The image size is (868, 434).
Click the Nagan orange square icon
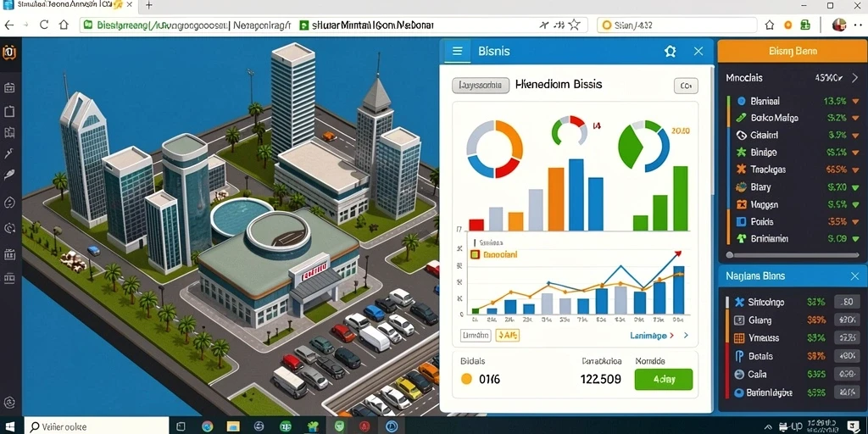point(741,204)
